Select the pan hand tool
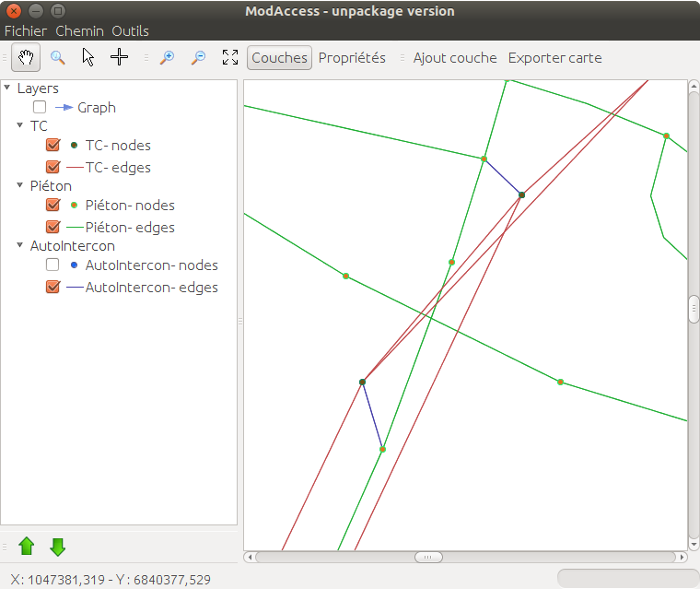This screenshot has height=589, width=700. pyautogui.click(x=26, y=57)
